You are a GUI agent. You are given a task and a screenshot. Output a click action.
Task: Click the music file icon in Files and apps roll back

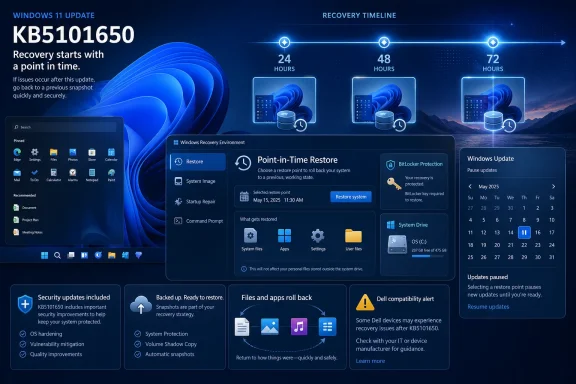click(299, 326)
